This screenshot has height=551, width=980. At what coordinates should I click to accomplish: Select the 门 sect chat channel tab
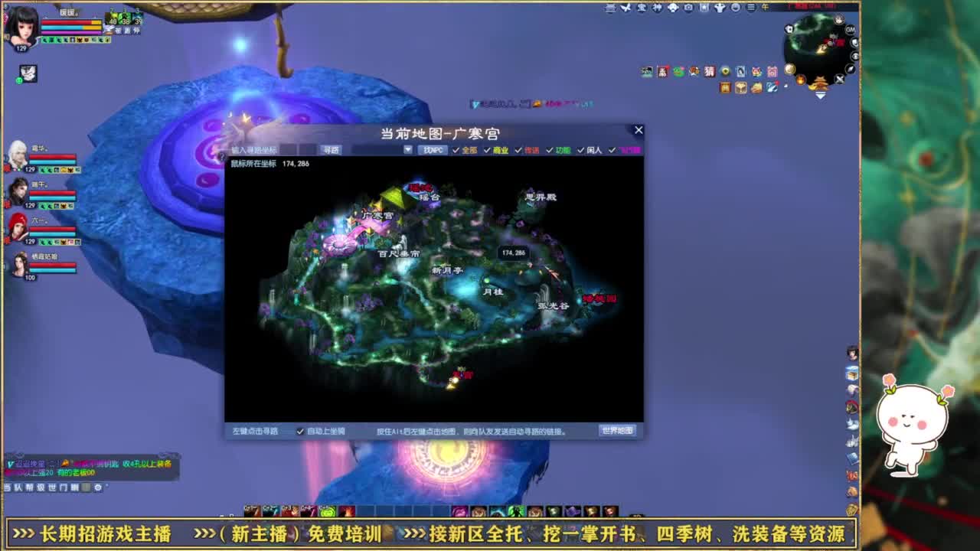pyautogui.click(x=64, y=487)
